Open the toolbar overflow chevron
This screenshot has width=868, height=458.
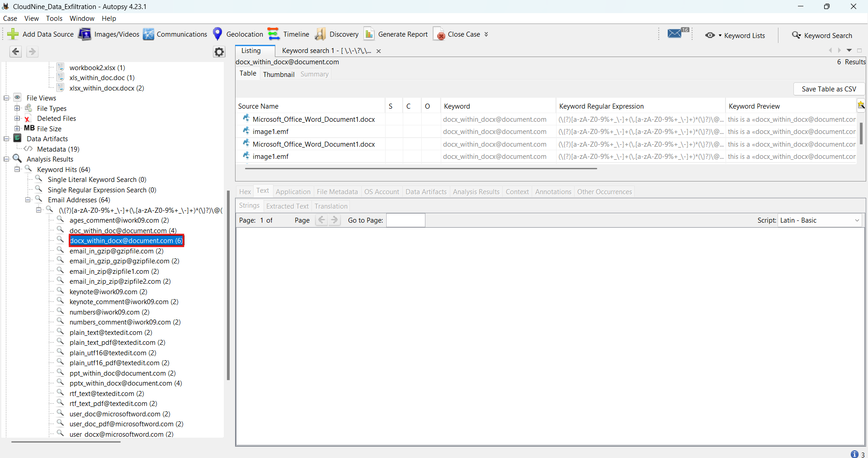[486, 34]
